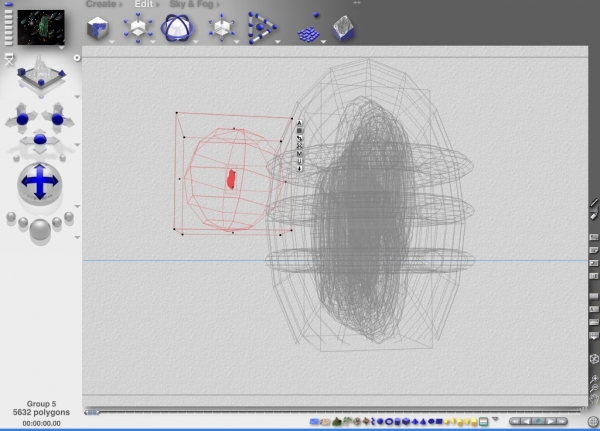Land object with the down arrow icon

point(300,168)
